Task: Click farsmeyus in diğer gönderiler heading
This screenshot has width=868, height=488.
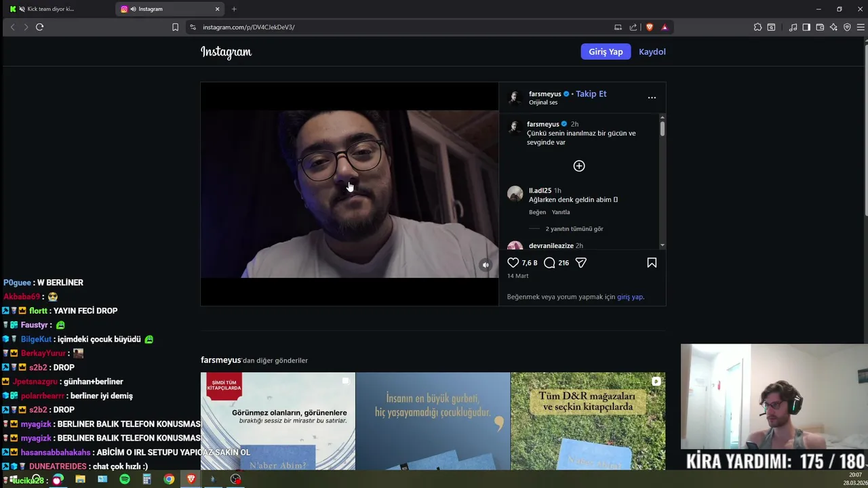Action: pyautogui.click(x=220, y=360)
